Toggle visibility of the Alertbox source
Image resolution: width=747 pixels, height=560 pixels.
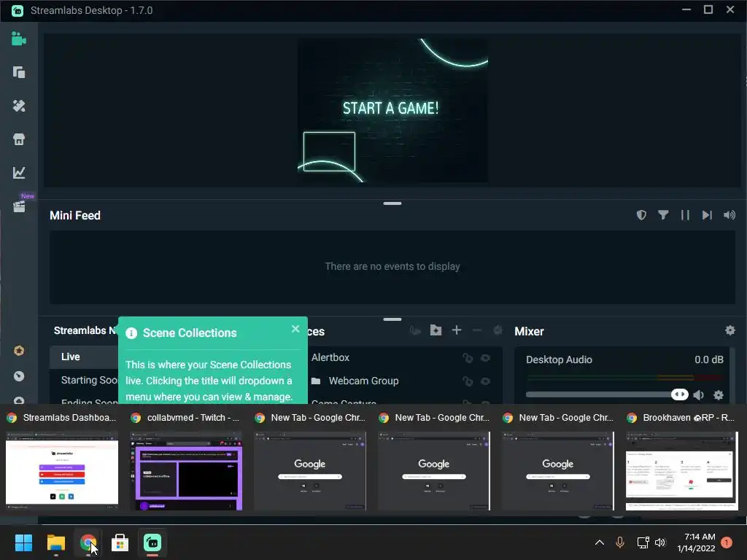click(x=485, y=357)
